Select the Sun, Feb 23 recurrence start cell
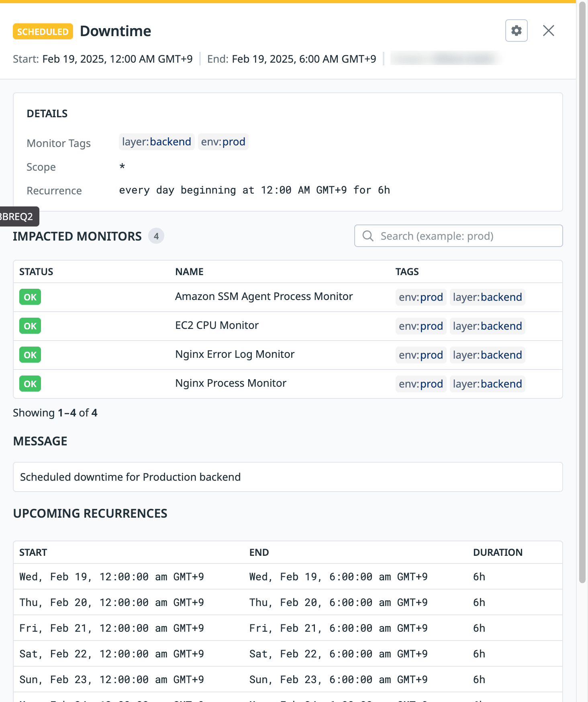Image resolution: width=588 pixels, height=702 pixels. (x=112, y=680)
